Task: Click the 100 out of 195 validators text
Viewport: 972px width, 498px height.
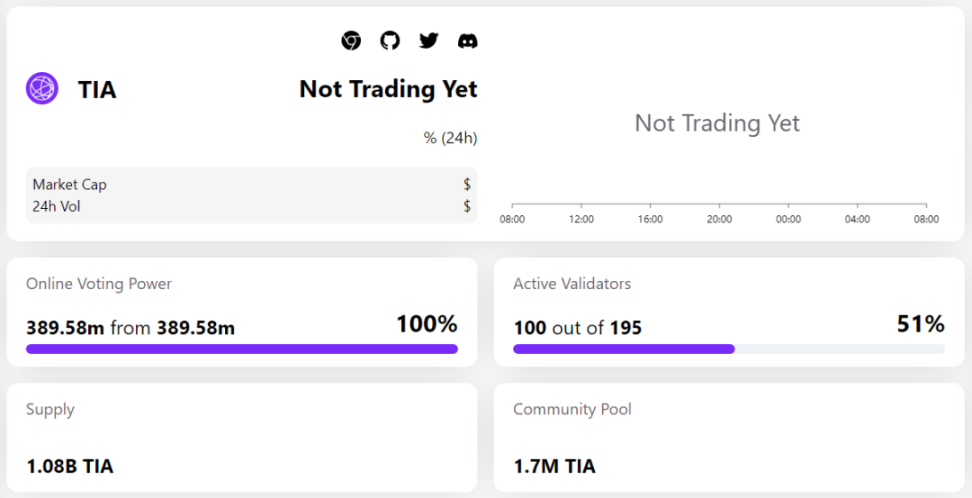Action: tap(577, 327)
